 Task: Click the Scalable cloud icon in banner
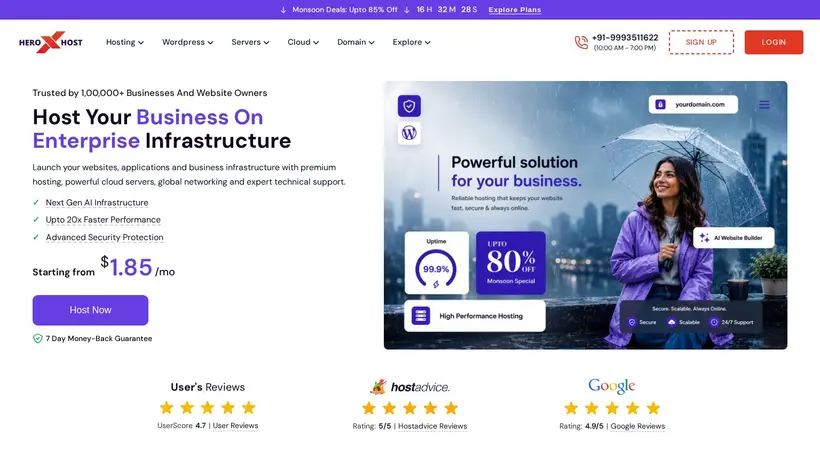tap(671, 322)
